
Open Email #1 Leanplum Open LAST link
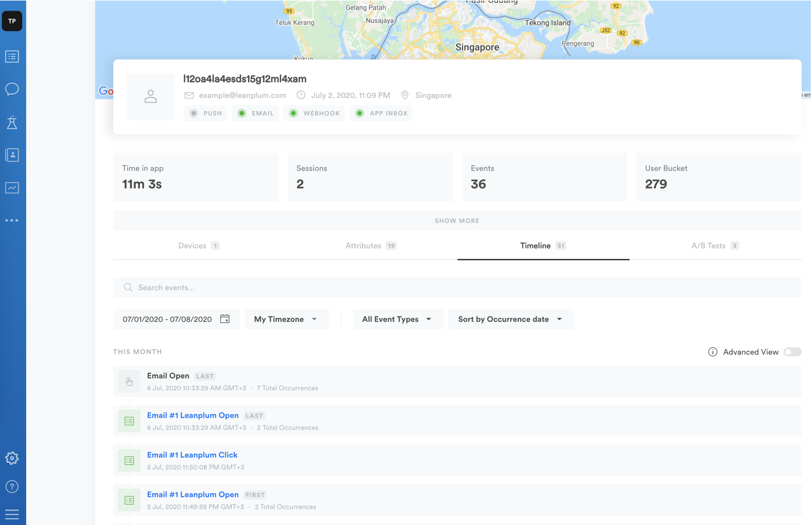[x=193, y=415]
